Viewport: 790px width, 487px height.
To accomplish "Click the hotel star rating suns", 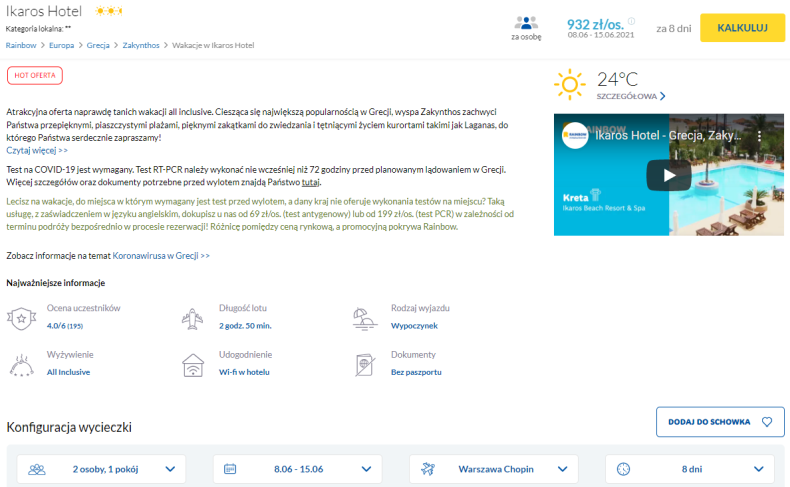I will pyautogui.click(x=109, y=11).
